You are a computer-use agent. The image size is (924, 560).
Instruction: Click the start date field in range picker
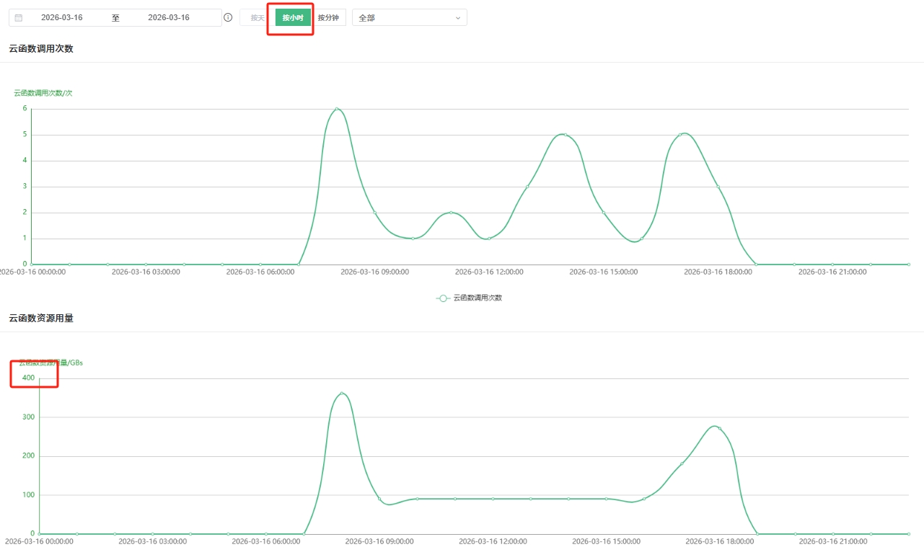pos(62,17)
